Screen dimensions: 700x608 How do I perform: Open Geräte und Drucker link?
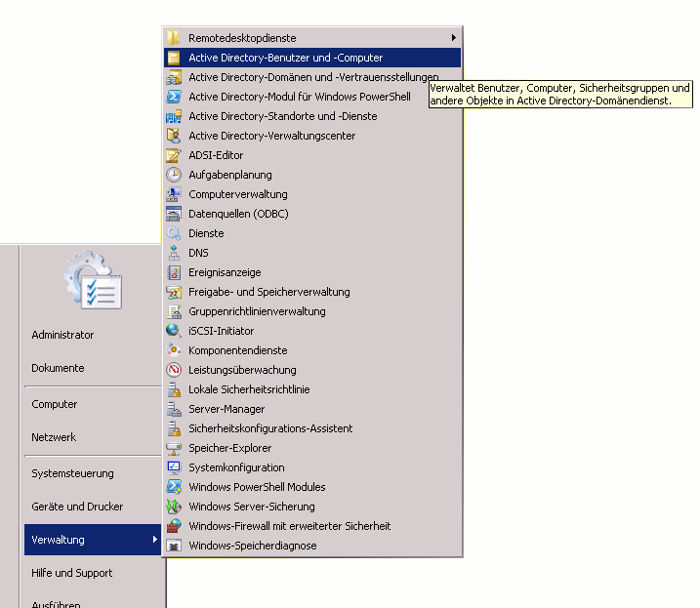click(x=77, y=507)
